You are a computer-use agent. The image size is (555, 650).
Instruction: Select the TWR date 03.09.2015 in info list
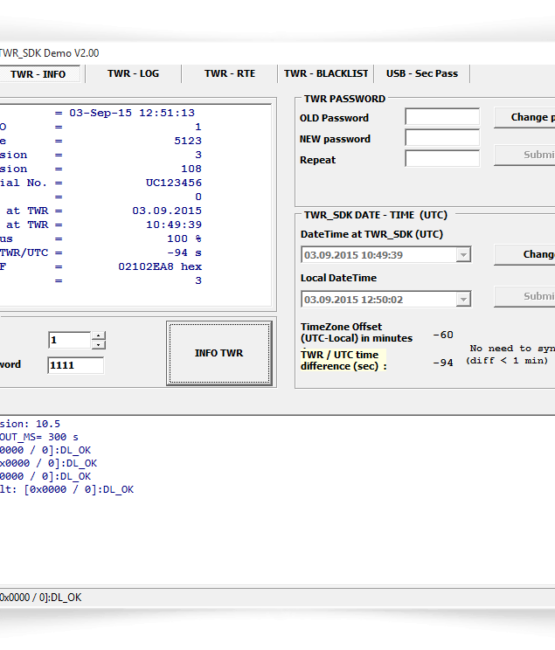pos(167,211)
